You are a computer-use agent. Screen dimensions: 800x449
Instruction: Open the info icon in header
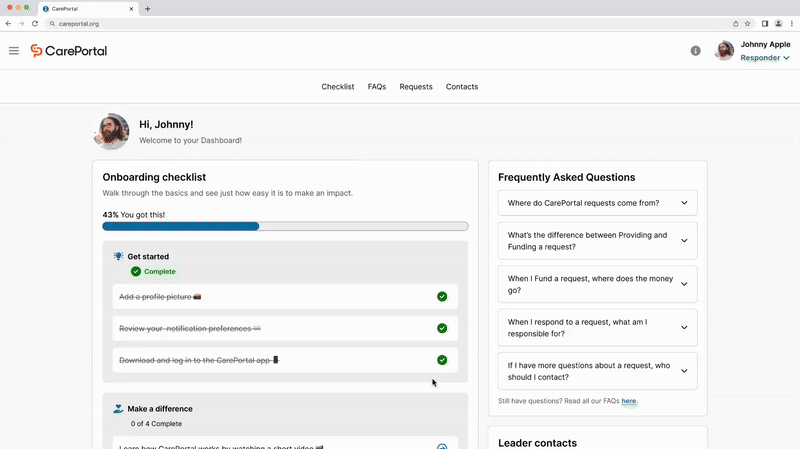pos(695,51)
